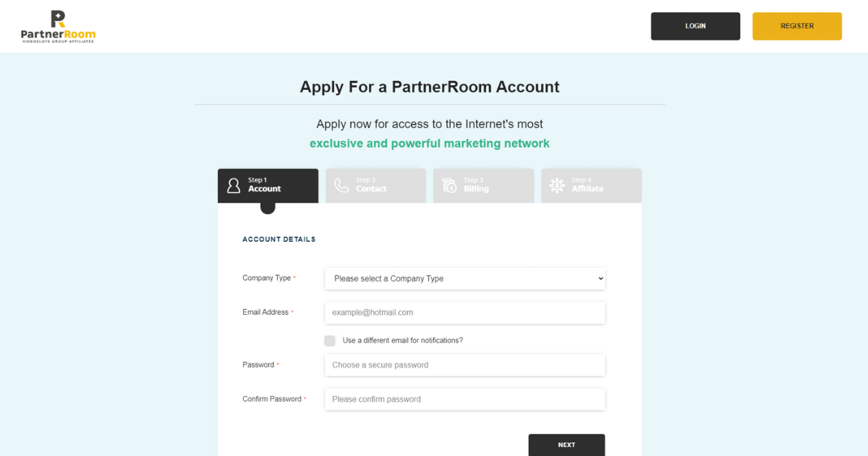Select the Step 1 Account tab
Image resolution: width=868 pixels, height=456 pixels.
(x=268, y=185)
